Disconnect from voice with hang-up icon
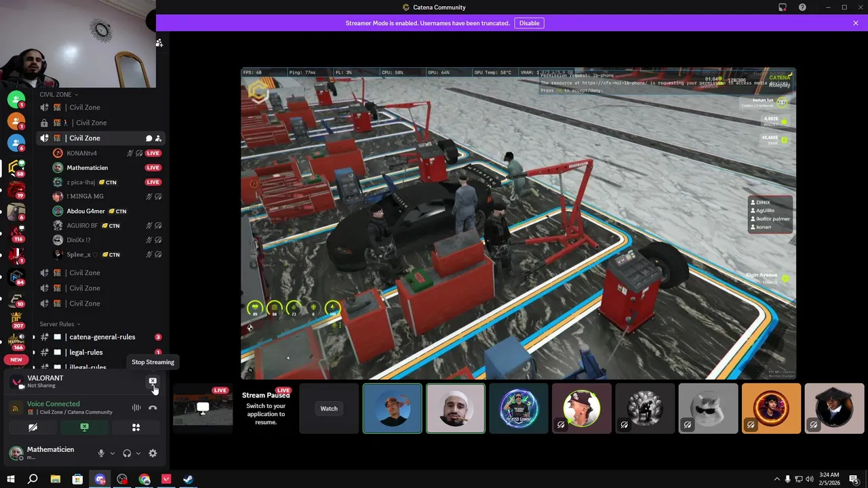This screenshot has width=868, height=488. click(153, 407)
